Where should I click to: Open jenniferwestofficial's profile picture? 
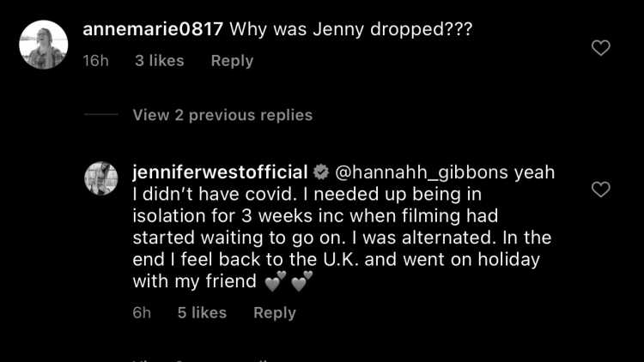coord(101,178)
